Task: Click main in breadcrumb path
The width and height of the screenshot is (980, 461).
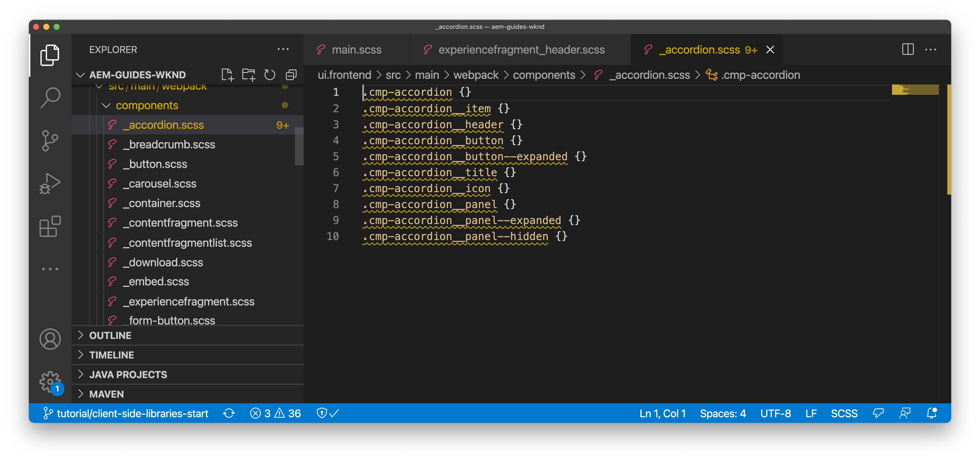Action: tap(427, 75)
